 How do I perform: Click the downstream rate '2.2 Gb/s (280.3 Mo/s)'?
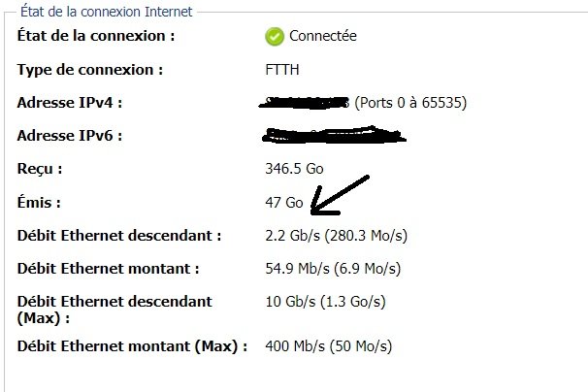[x=337, y=236]
